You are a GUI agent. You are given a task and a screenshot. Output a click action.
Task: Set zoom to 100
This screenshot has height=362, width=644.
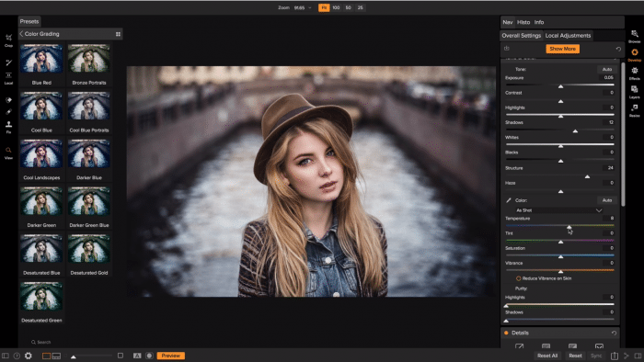point(336,7)
